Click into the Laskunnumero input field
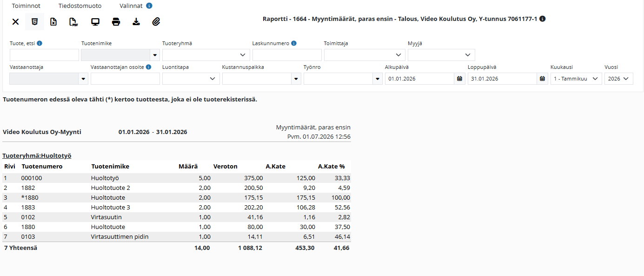644x276 pixels. pos(287,55)
